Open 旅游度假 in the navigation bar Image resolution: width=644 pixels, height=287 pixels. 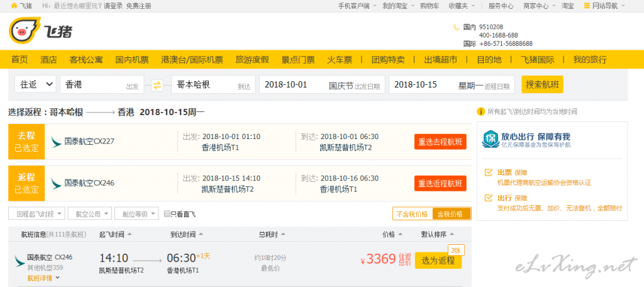pos(252,60)
